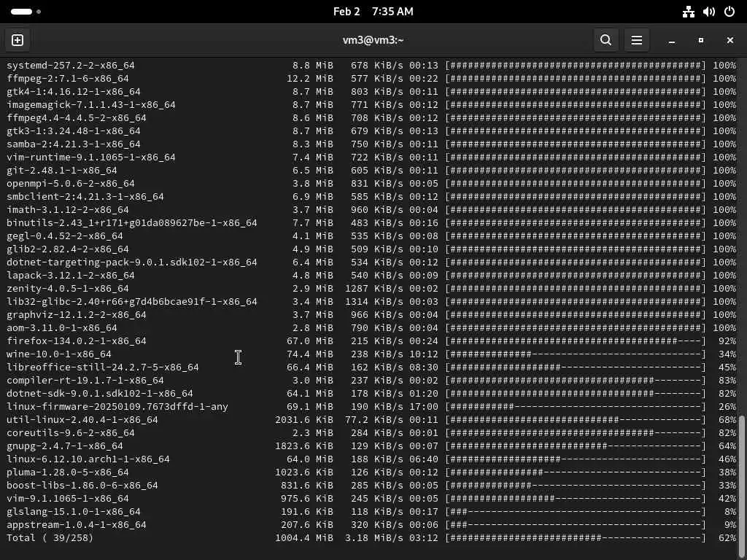Click the git-2.48.1-1-x86_64 line
747x560 pixels.
click(x=371, y=170)
